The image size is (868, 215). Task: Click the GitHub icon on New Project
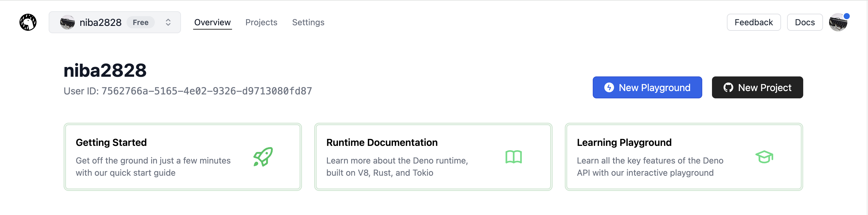728,88
